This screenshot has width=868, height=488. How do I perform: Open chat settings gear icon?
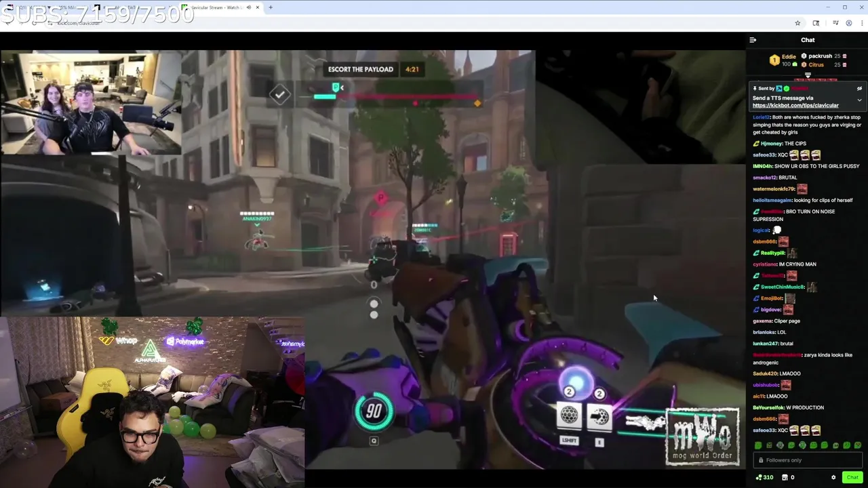[x=833, y=477]
